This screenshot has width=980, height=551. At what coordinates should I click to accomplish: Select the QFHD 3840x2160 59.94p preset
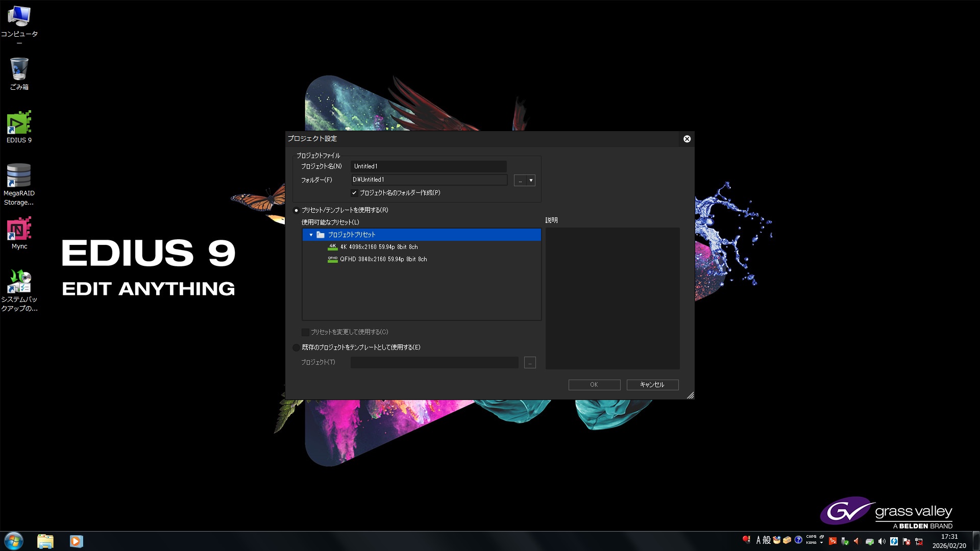click(x=383, y=259)
